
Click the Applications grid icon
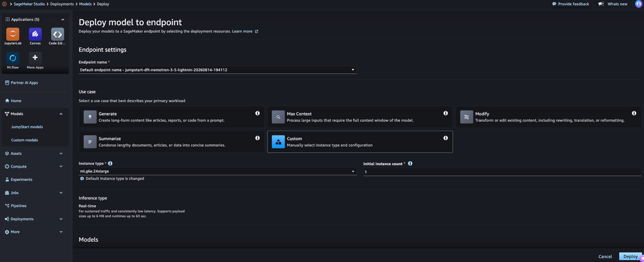pyautogui.click(x=7, y=19)
